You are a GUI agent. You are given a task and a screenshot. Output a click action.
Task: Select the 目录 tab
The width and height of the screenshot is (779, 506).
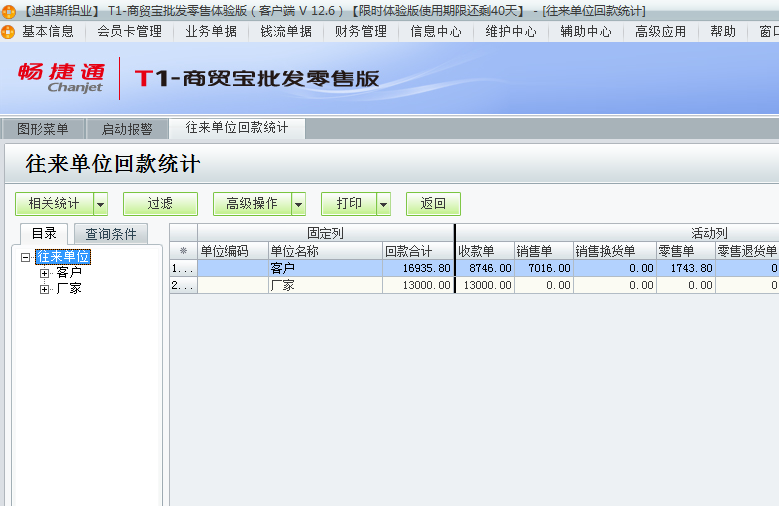(44, 233)
